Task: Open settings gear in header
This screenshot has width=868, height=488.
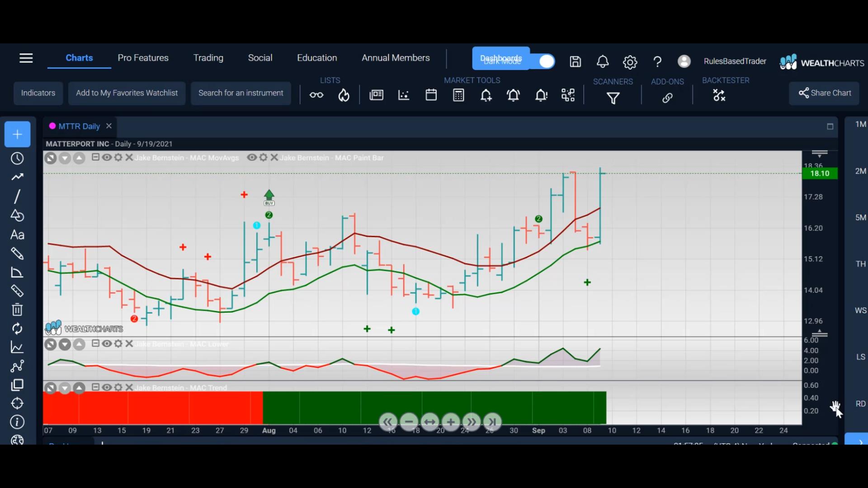Action: (630, 62)
